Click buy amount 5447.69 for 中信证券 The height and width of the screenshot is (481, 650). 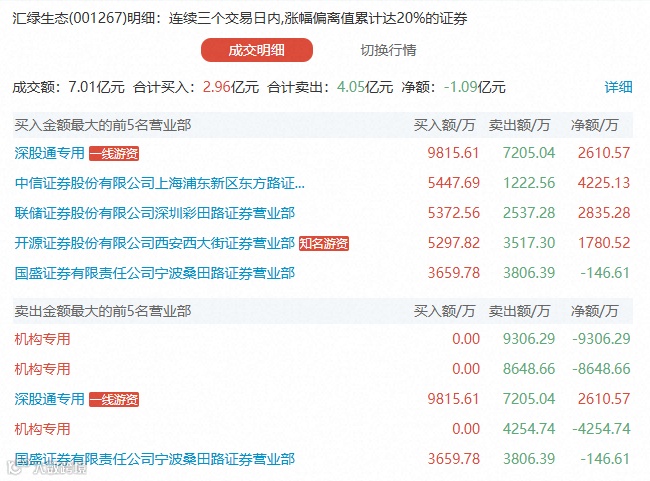[454, 183]
